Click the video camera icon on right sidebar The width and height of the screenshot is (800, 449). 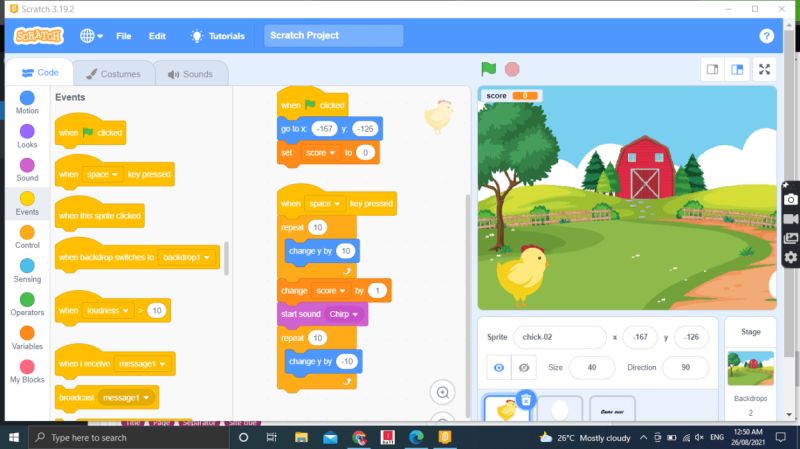click(790, 219)
